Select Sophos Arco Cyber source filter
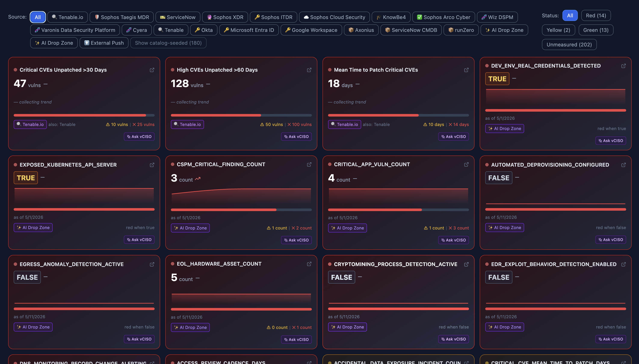 click(x=444, y=17)
